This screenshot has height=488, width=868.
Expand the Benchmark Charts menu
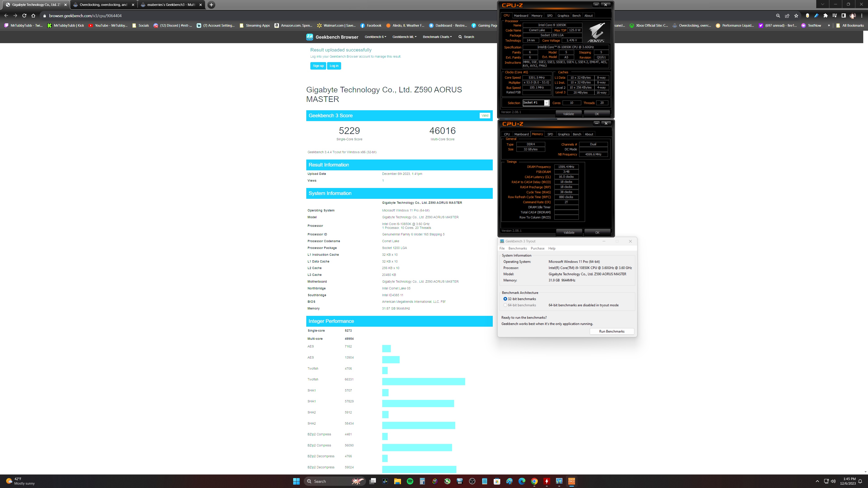tap(437, 37)
